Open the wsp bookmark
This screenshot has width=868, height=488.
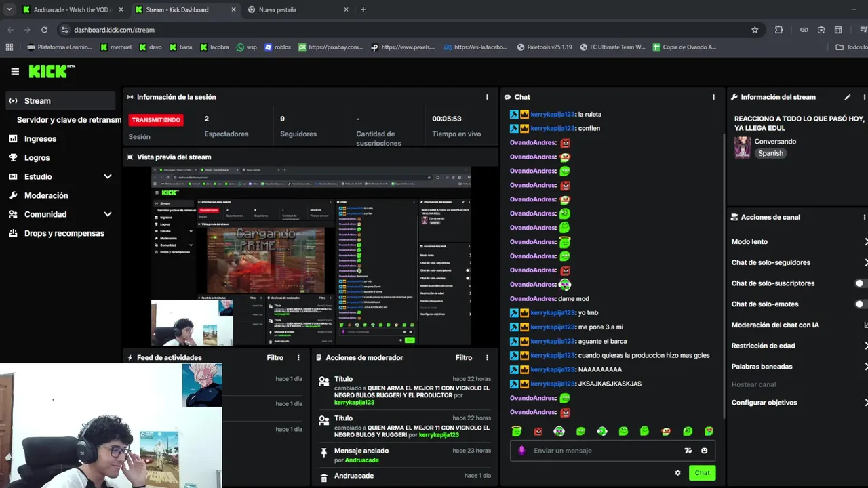(x=247, y=47)
